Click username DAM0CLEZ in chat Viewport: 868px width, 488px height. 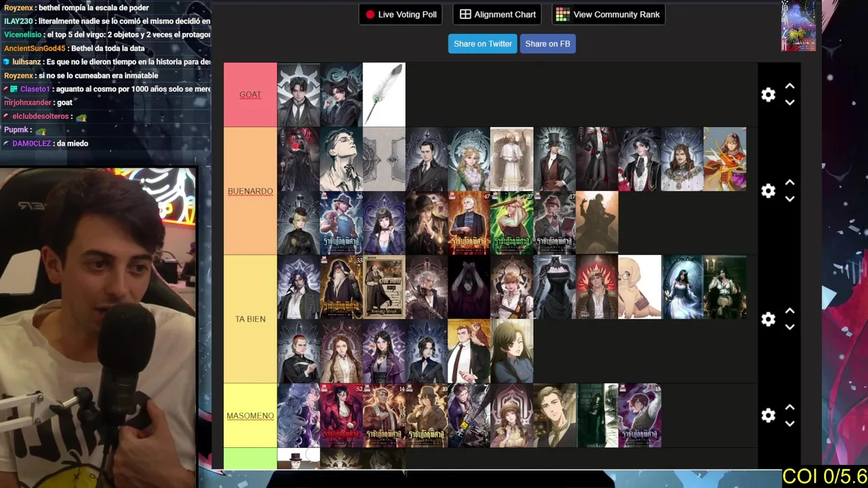[x=31, y=143]
